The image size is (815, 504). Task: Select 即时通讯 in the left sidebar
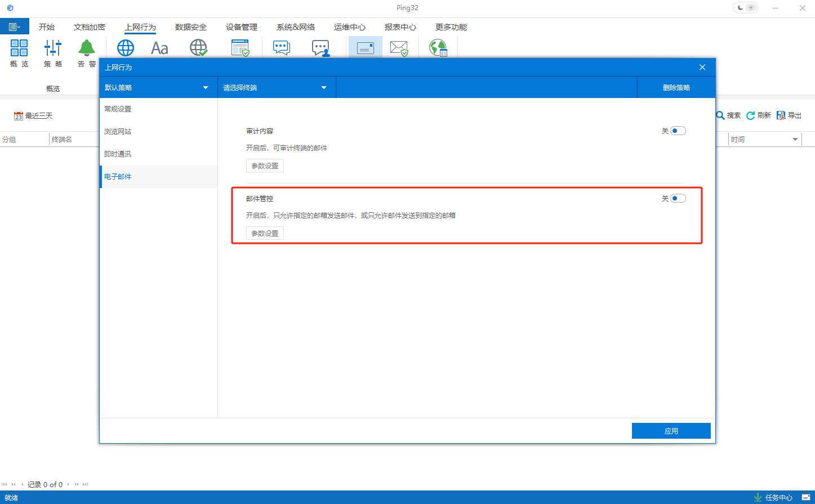click(x=118, y=154)
